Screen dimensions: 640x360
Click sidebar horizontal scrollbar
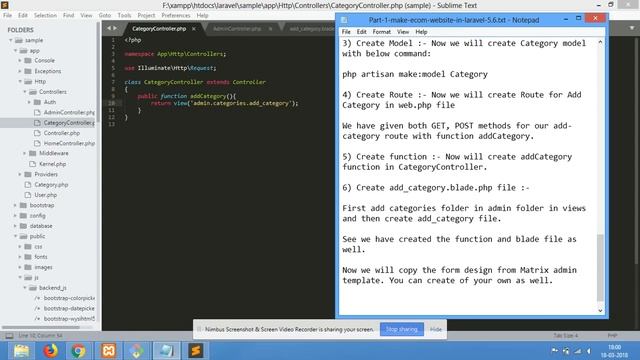click(x=41, y=327)
